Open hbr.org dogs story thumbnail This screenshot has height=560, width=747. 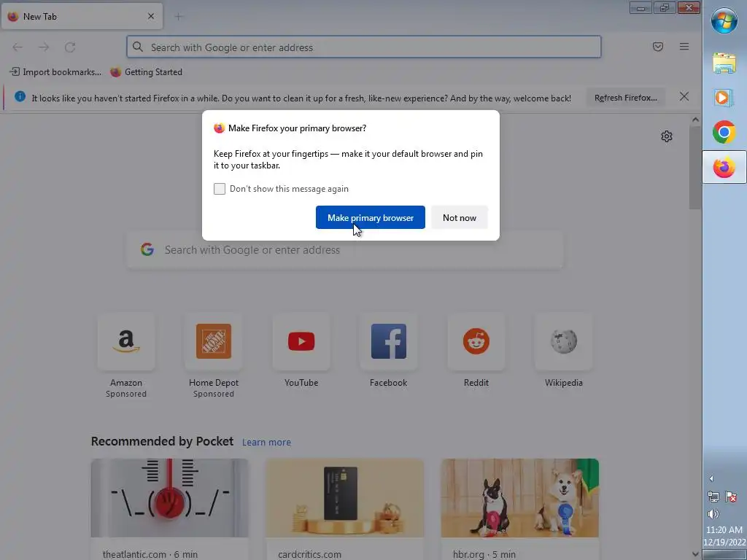pyautogui.click(x=519, y=498)
